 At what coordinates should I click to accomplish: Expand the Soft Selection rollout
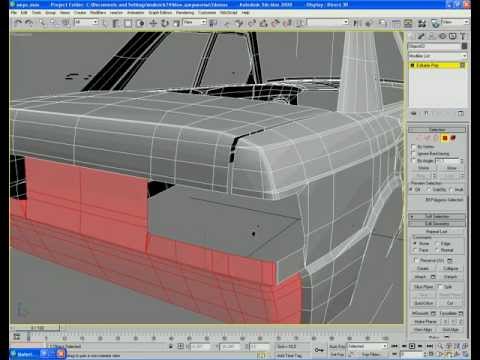pyautogui.click(x=437, y=216)
